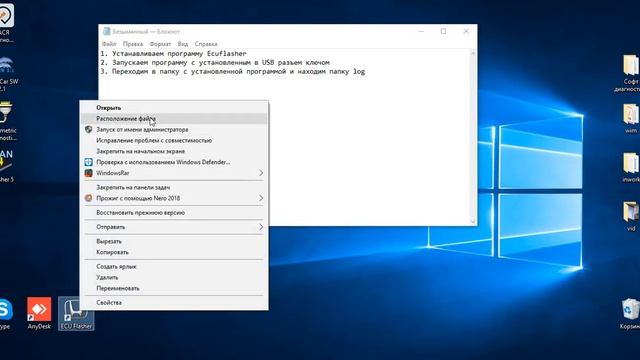Open the wim folder on desktop
The width and height of the screenshot is (640, 360).
click(x=631, y=118)
